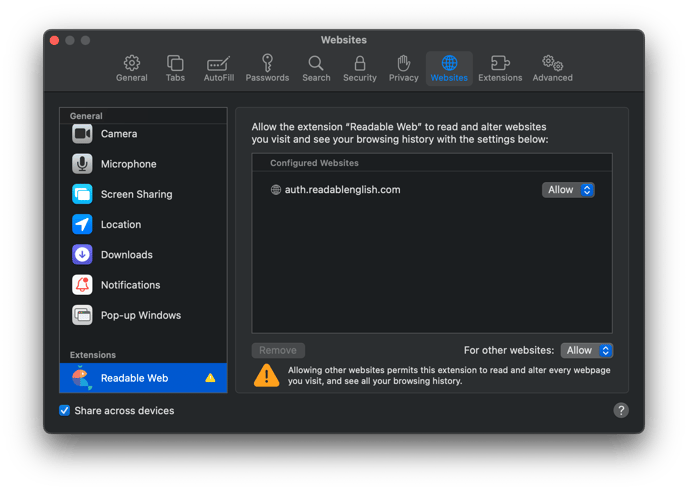The width and height of the screenshot is (688, 491).
Task: Open the Security preferences pane
Action: point(360,68)
